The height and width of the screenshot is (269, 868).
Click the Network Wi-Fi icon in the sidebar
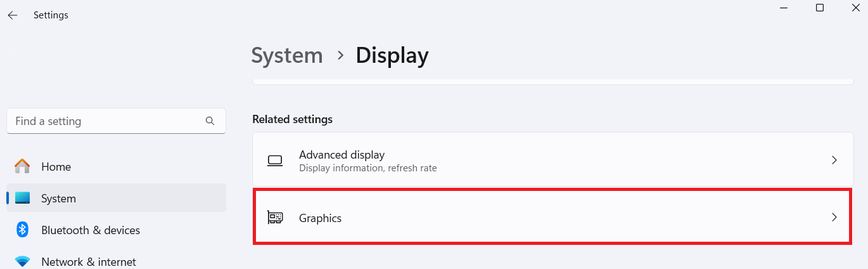click(x=22, y=261)
